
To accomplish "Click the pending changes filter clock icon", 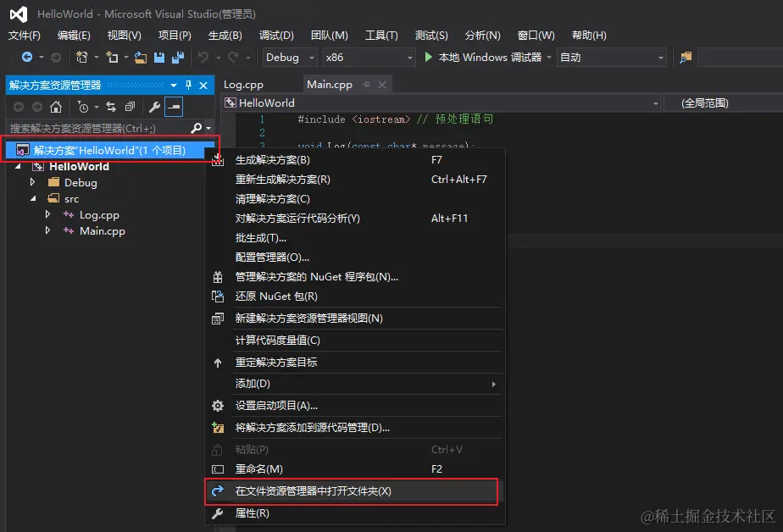I will pos(82,107).
